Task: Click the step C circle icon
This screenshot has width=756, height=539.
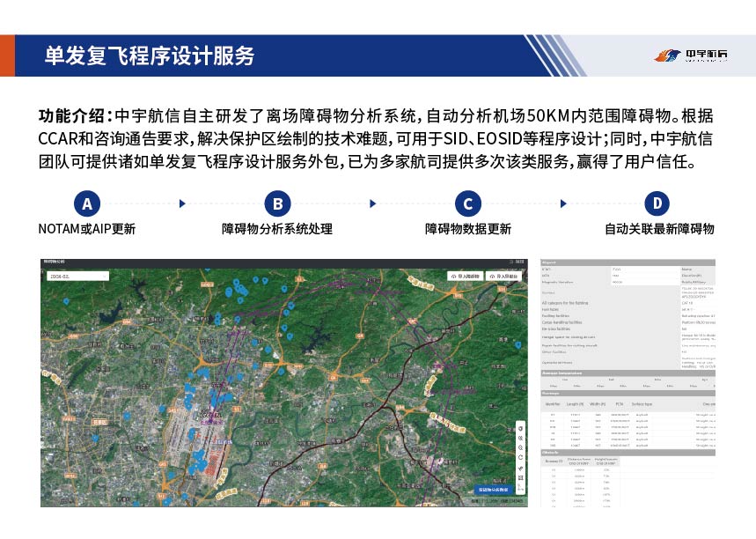Action: click(x=467, y=203)
